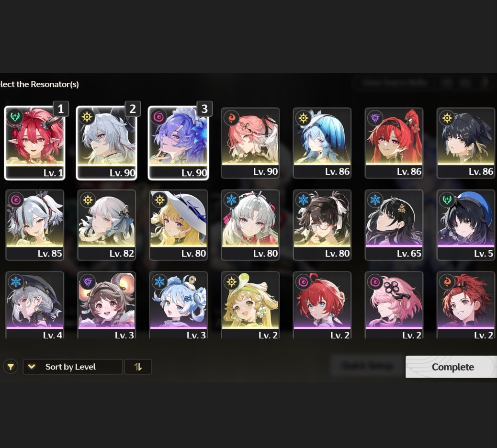Open the Sort by Level dropdown
Screen dimensions: 497x448
coord(73,367)
